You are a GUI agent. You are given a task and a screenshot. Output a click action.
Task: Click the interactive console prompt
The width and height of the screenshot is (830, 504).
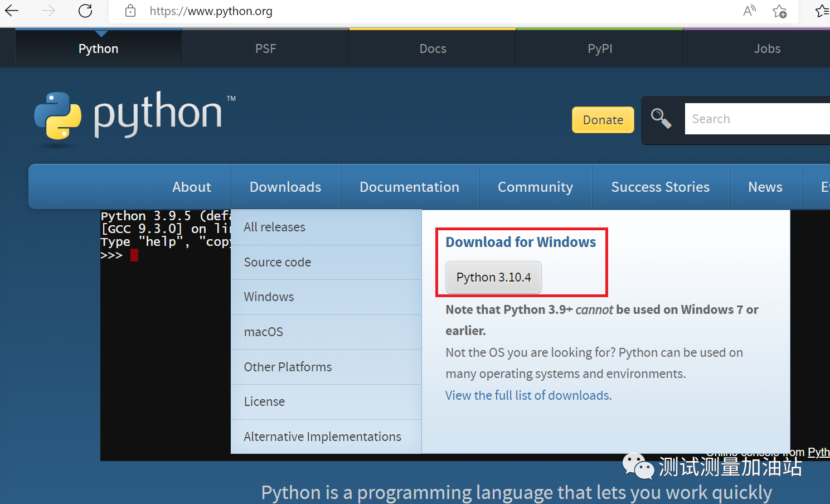[x=119, y=255]
